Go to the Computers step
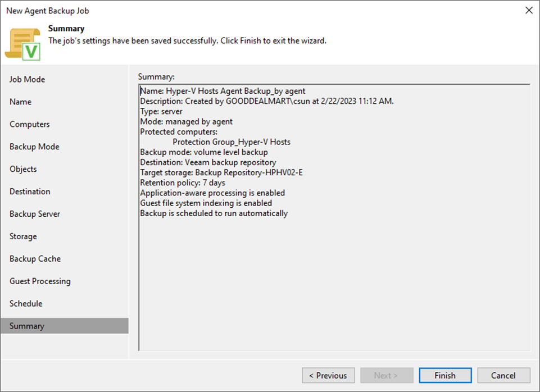 (30, 124)
